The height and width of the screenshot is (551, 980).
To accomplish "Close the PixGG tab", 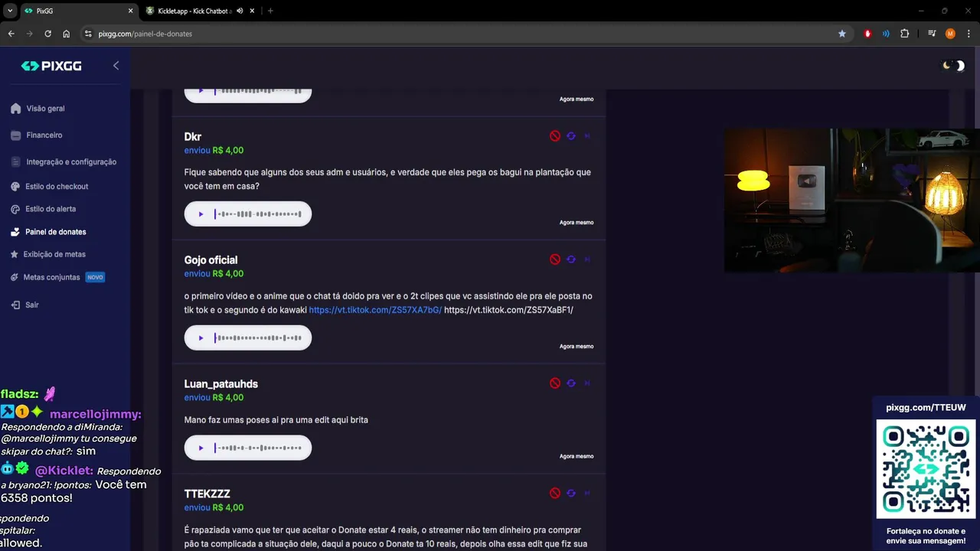I will [x=130, y=11].
